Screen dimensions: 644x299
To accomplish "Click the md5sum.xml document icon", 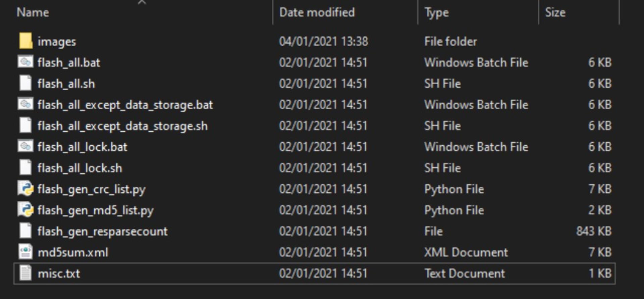I will 26,252.
